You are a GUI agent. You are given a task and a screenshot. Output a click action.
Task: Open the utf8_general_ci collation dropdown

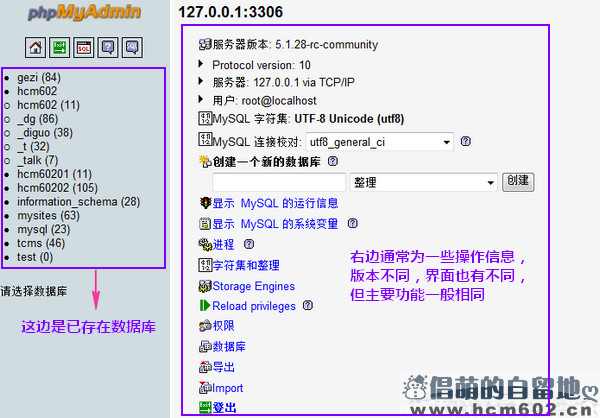pyautogui.click(x=380, y=142)
